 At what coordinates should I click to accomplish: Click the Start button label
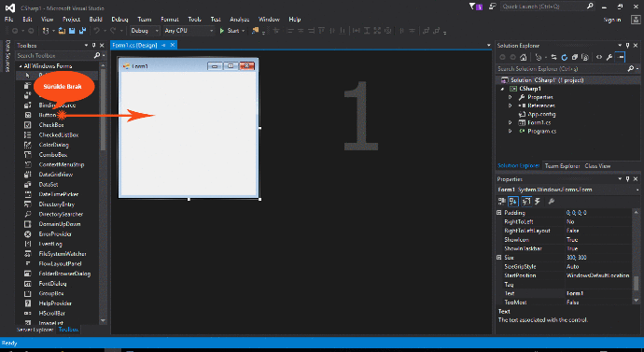coord(233,31)
